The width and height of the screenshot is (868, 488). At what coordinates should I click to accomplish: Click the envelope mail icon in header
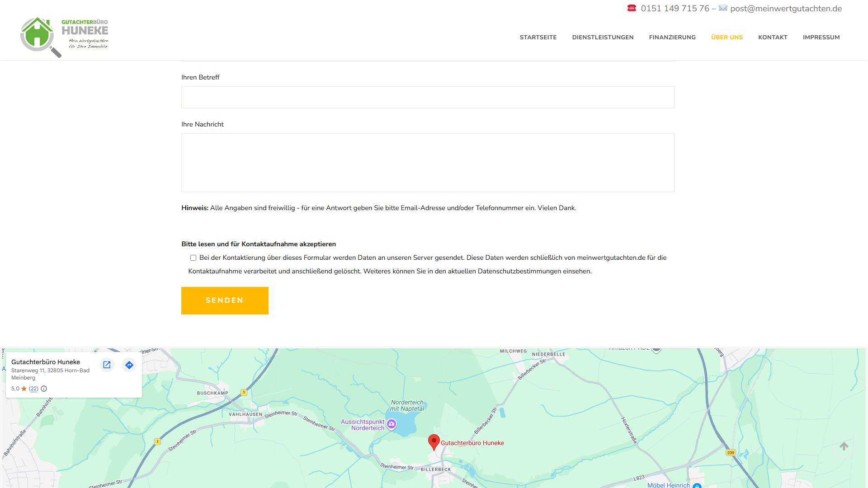(x=723, y=8)
